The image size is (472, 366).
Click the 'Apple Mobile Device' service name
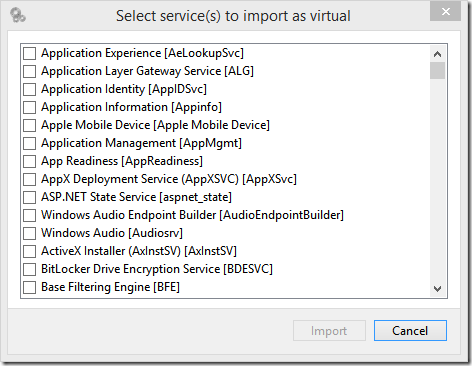(155, 125)
